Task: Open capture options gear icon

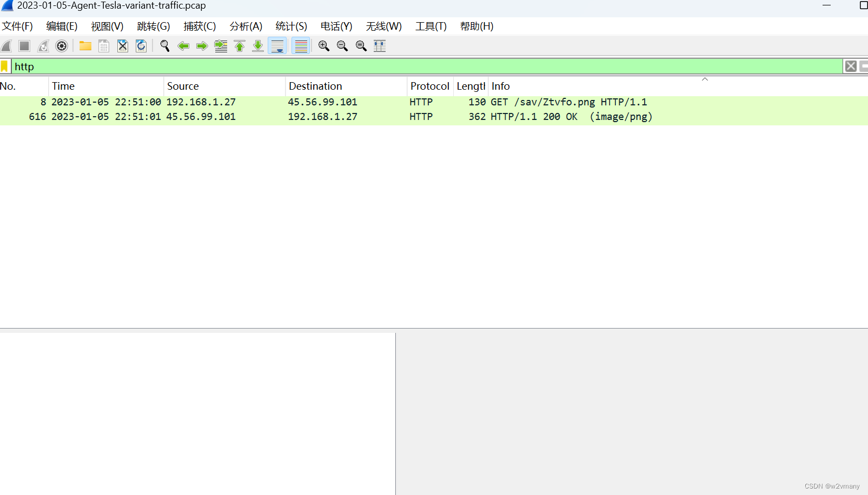Action: 62,46
